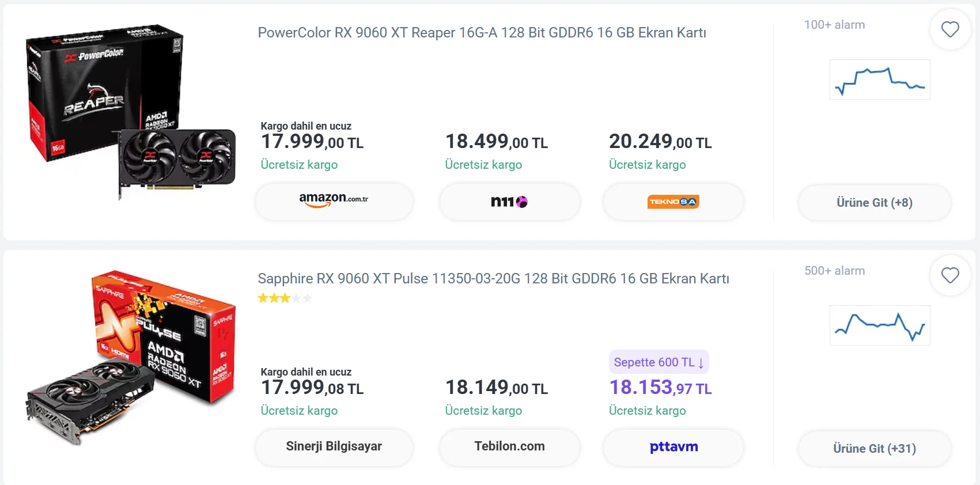980x485 pixels.
Task: Click the Sapphire Pulse product image
Action: coord(130,357)
